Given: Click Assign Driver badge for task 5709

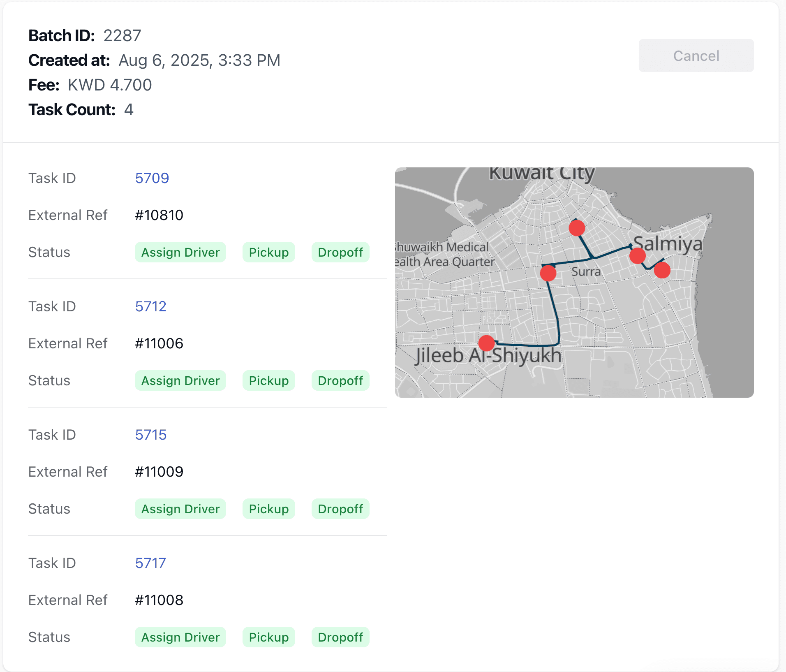Looking at the screenshot, I should (180, 252).
